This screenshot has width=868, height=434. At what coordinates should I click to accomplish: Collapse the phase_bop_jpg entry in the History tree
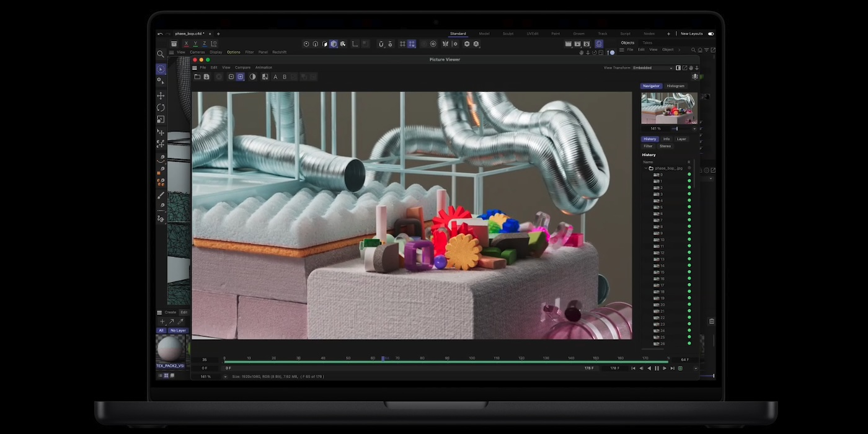pyautogui.click(x=645, y=168)
